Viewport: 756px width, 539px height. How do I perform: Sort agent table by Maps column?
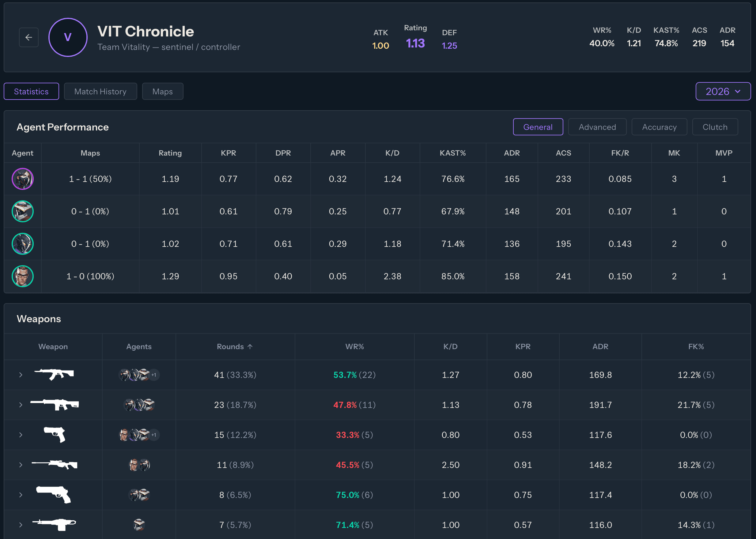90,153
